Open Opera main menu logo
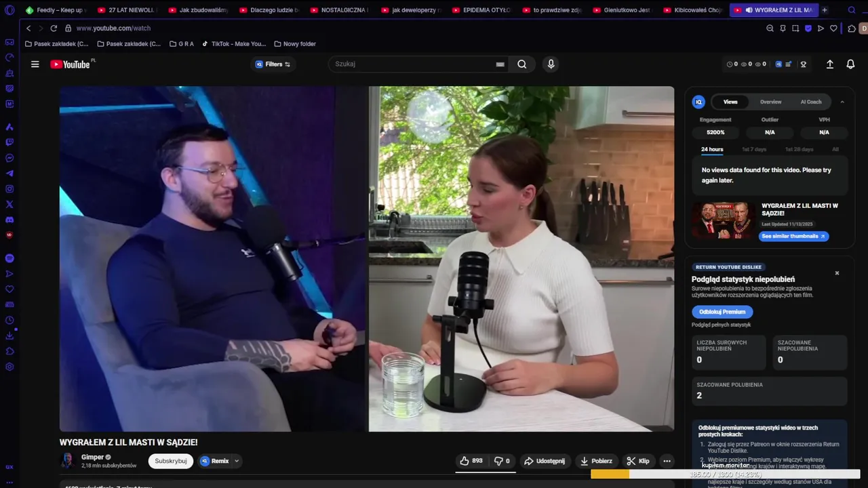Viewport: 868px width, 488px height. tap(9, 10)
